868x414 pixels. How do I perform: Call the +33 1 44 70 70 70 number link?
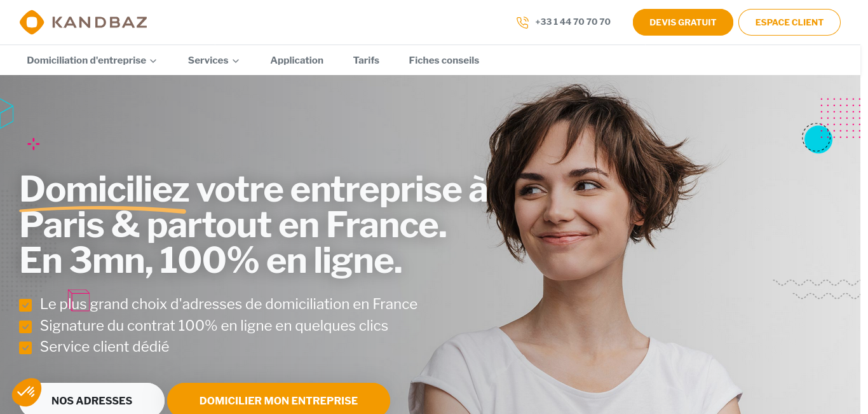click(x=573, y=22)
